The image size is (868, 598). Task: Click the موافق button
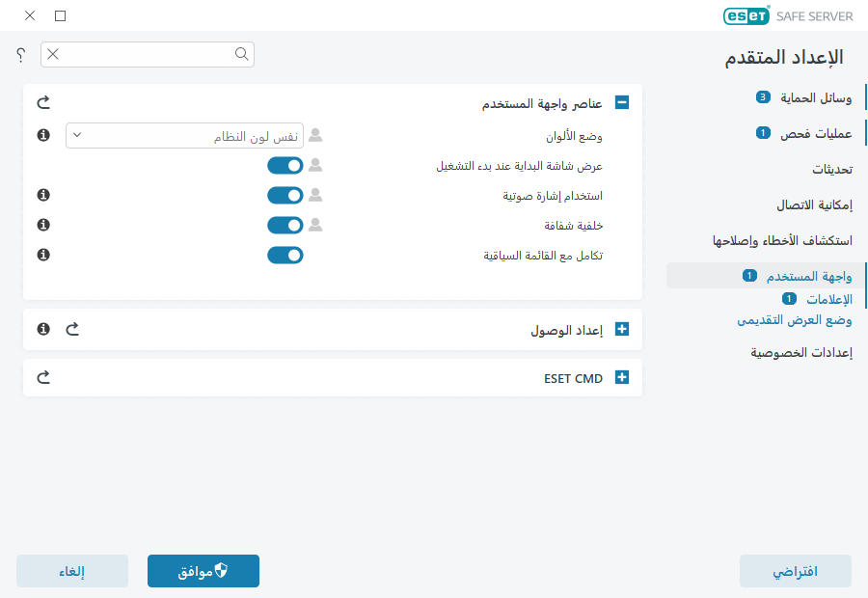[203, 570]
